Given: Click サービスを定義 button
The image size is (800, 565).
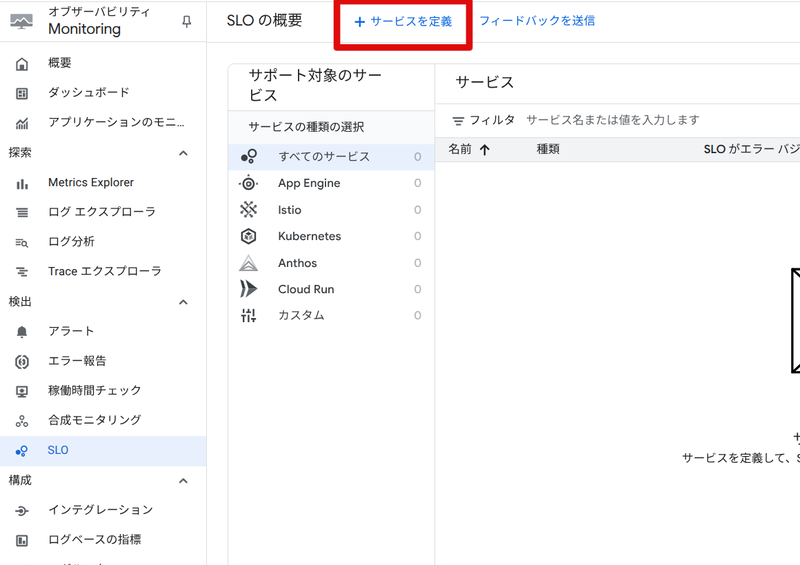Looking at the screenshot, I should click(x=403, y=21).
